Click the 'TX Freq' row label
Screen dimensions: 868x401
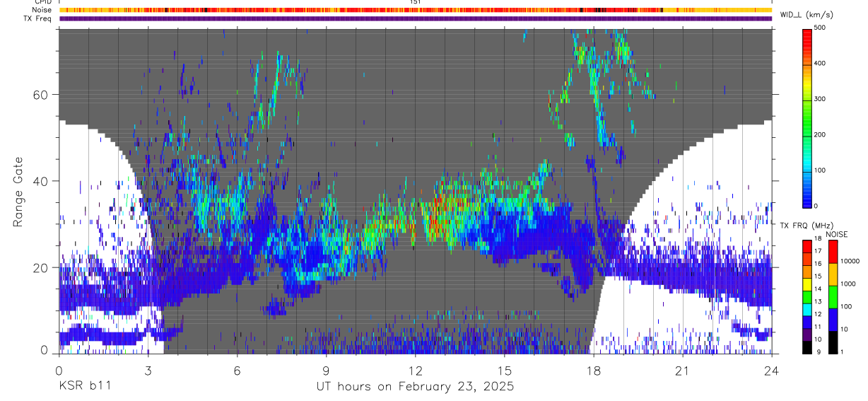click(x=38, y=18)
